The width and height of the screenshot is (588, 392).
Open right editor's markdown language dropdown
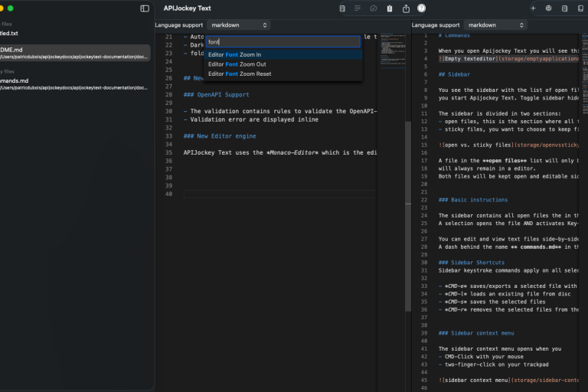tap(495, 25)
